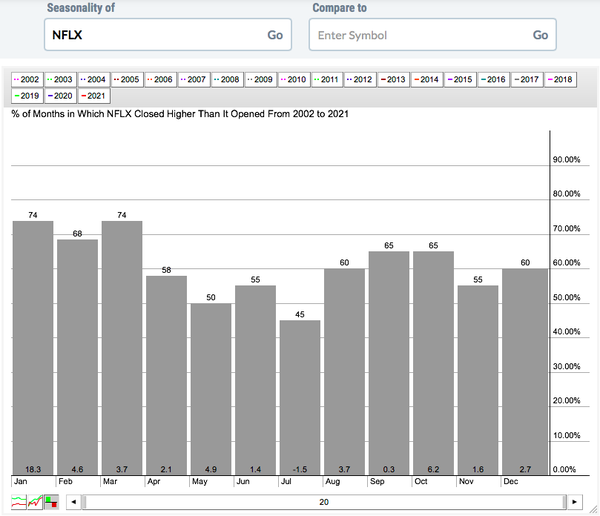Select the April bar showing 58

pos(166,375)
